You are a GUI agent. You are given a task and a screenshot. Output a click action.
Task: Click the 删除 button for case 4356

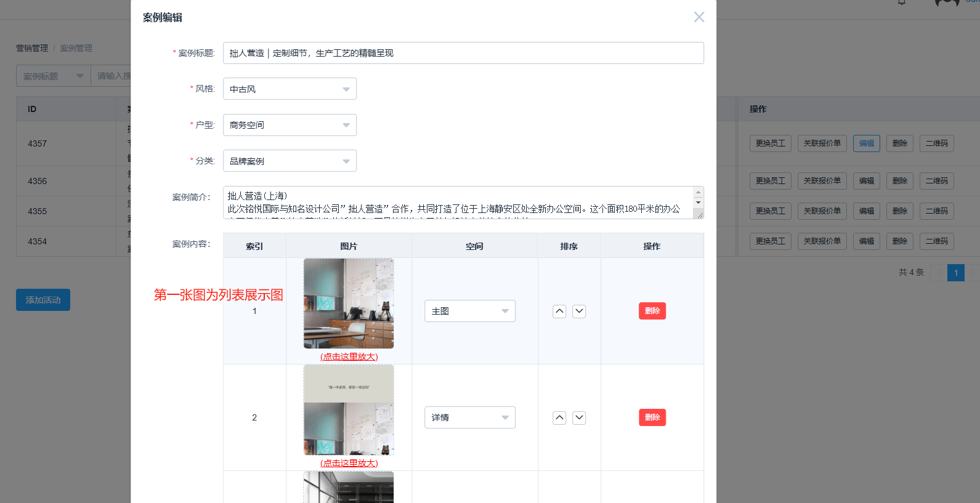click(900, 181)
